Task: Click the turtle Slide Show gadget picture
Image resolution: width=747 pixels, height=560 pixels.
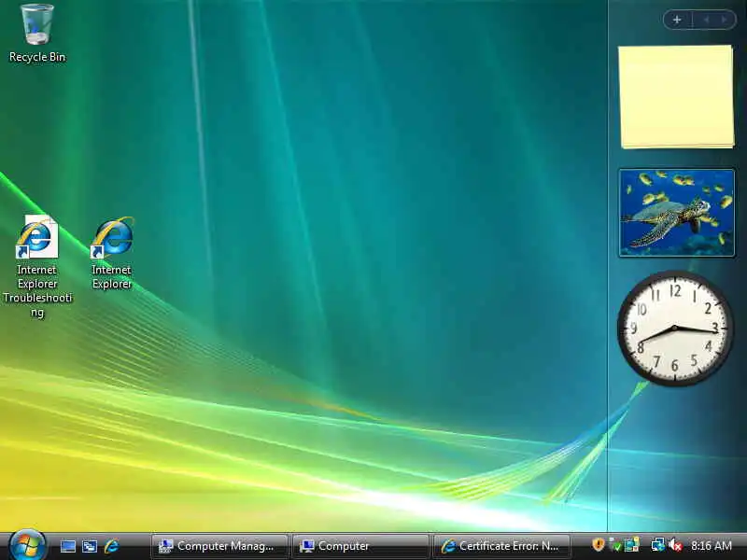Action: coord(676,213)
